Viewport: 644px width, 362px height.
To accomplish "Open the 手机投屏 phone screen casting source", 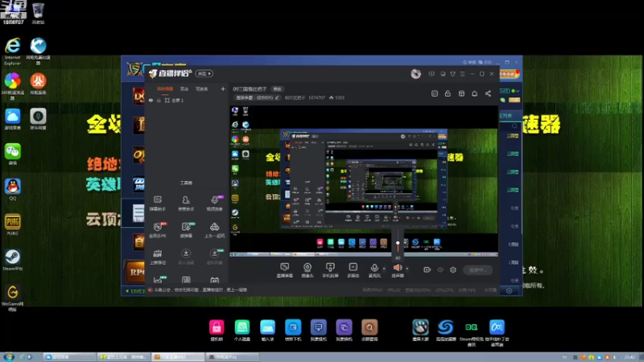I will click(330, 269).
